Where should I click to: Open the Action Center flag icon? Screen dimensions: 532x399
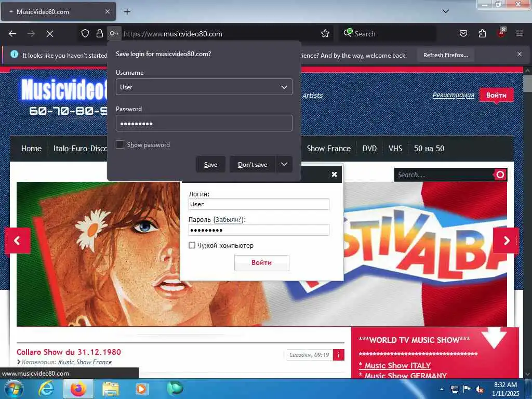coord(467,389)
